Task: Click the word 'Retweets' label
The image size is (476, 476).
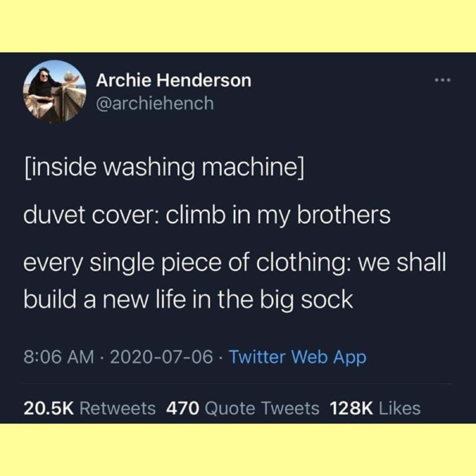Action: (x=117, y=408)
